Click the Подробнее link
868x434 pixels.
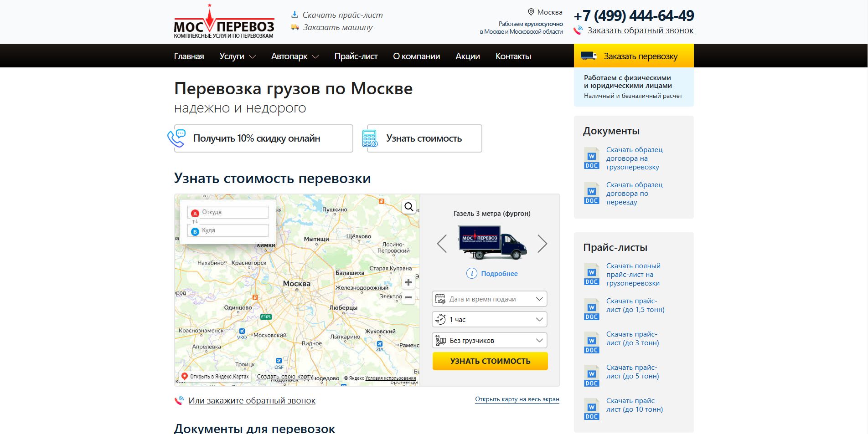(499, 273)
